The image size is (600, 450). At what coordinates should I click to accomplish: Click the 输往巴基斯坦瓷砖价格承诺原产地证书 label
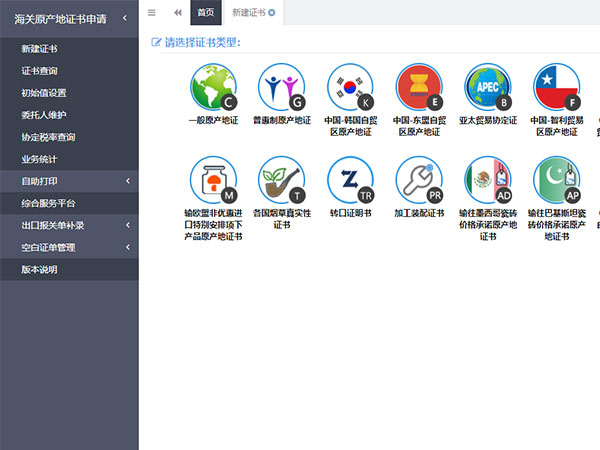click(x=557, y=225)
